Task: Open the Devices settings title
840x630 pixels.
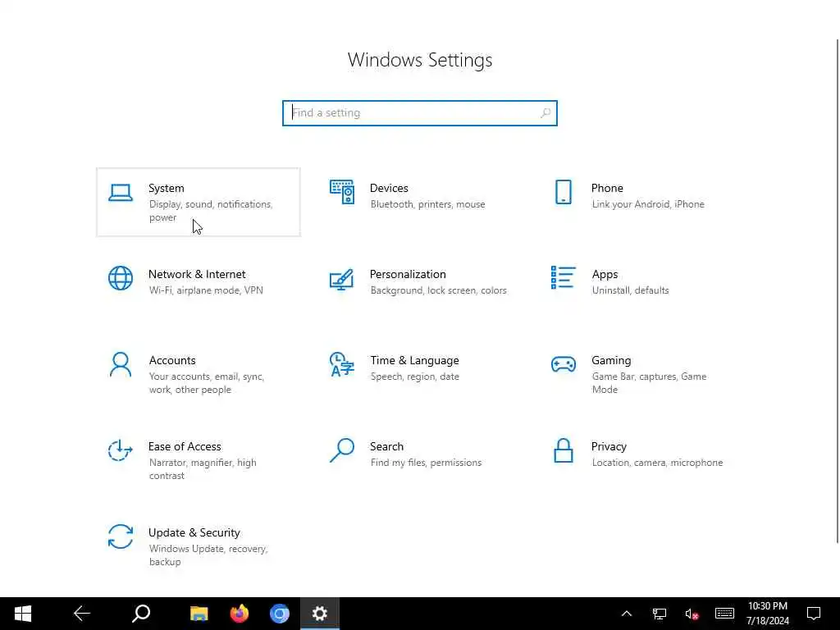Action: (x=389, y=188)
